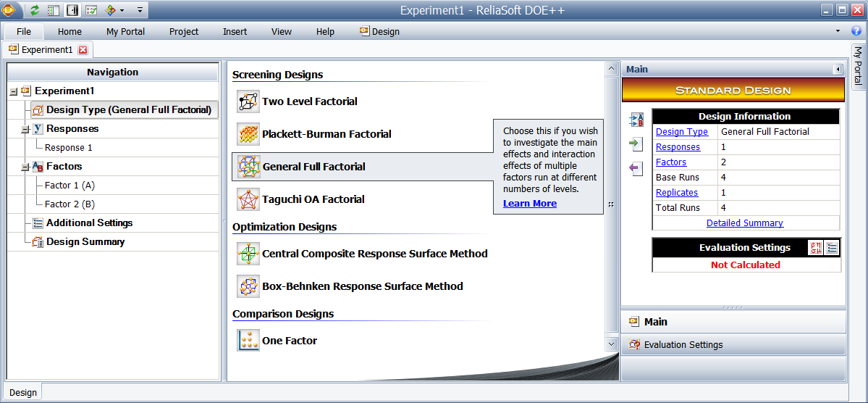The width and height of the screenshot is (868, 403).
Task: Click the purple left-arrow icon in Main panel
Action: click(636, 169)
